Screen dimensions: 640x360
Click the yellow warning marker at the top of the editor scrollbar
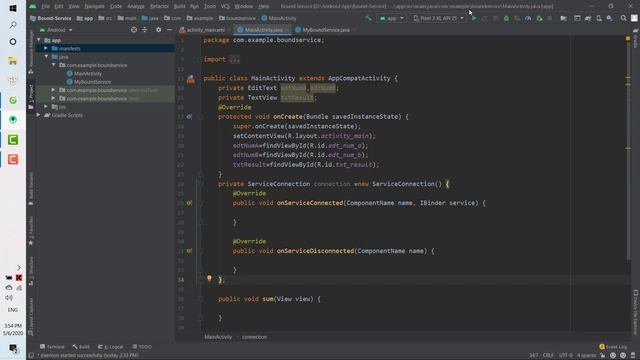628,38
